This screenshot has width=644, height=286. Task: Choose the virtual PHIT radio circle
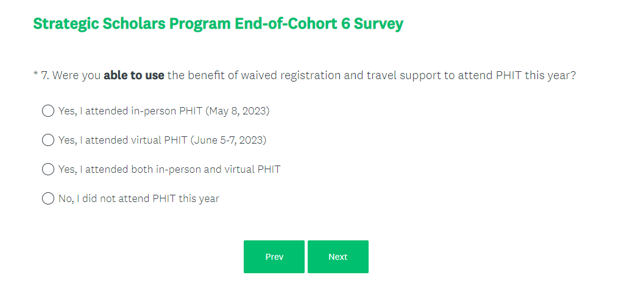tap(48, 140)
